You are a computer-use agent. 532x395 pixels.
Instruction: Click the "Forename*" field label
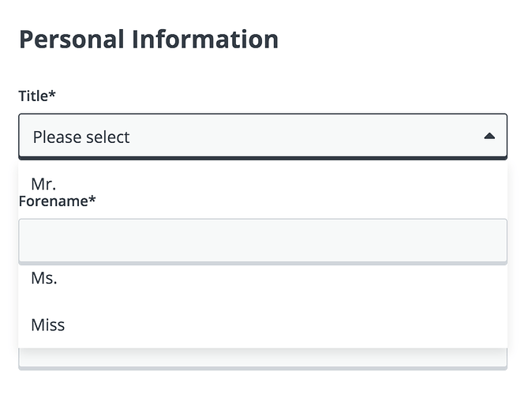click(57, 201)
